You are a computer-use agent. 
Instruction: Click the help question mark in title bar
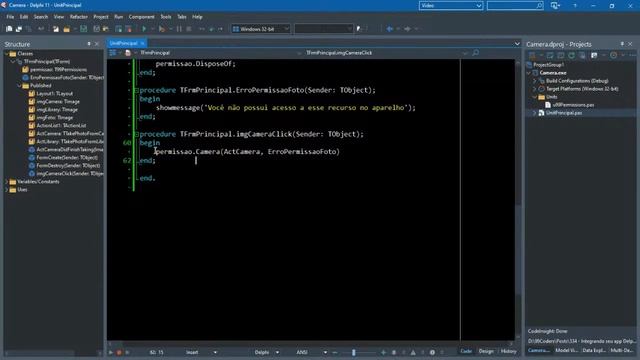point(575,5)
